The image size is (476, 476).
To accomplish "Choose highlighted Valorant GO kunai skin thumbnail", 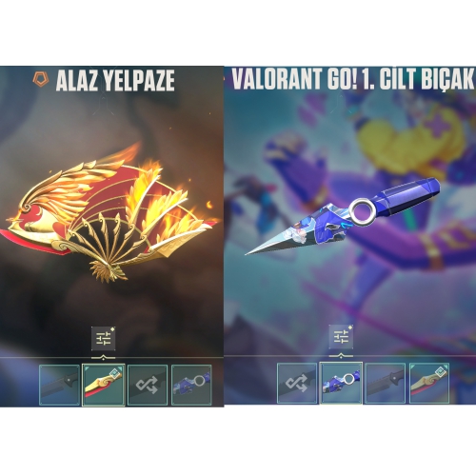I will 341,383.
